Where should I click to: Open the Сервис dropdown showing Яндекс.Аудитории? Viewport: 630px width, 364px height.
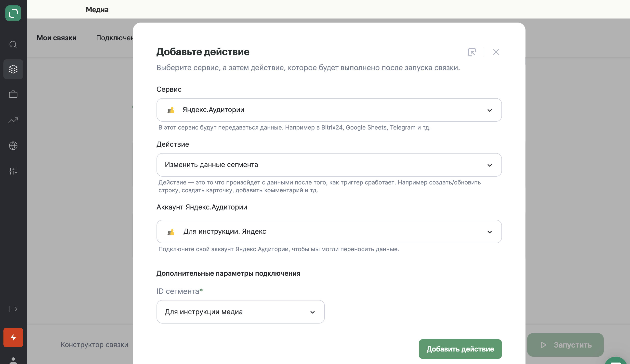coord(329,110)
